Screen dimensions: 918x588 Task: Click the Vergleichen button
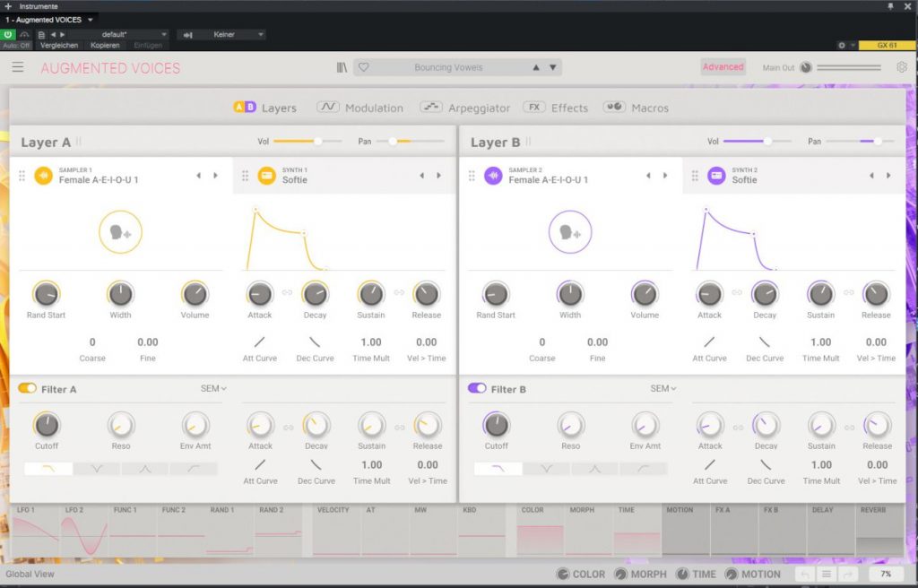pyautogui.click(x=59, y=45)
